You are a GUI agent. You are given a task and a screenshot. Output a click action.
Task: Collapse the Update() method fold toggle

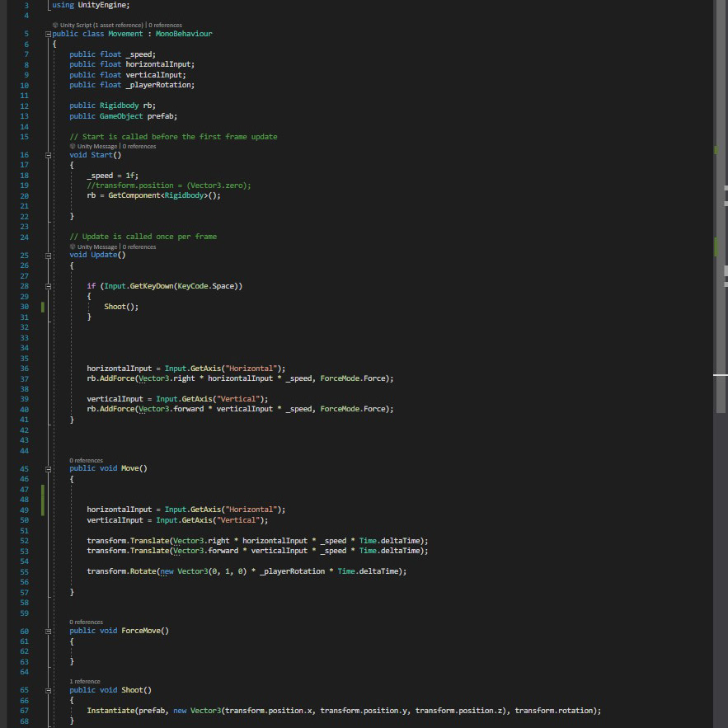48,256
